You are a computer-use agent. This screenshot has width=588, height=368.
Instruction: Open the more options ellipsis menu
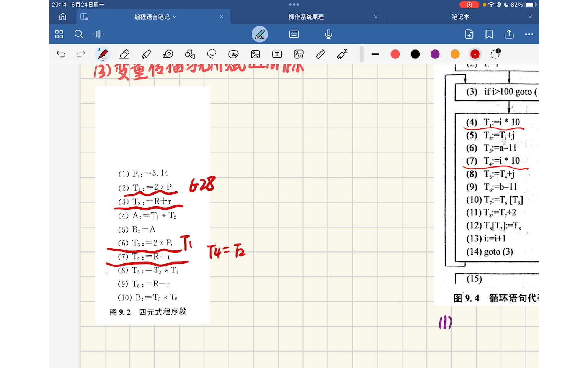point(529,34)
